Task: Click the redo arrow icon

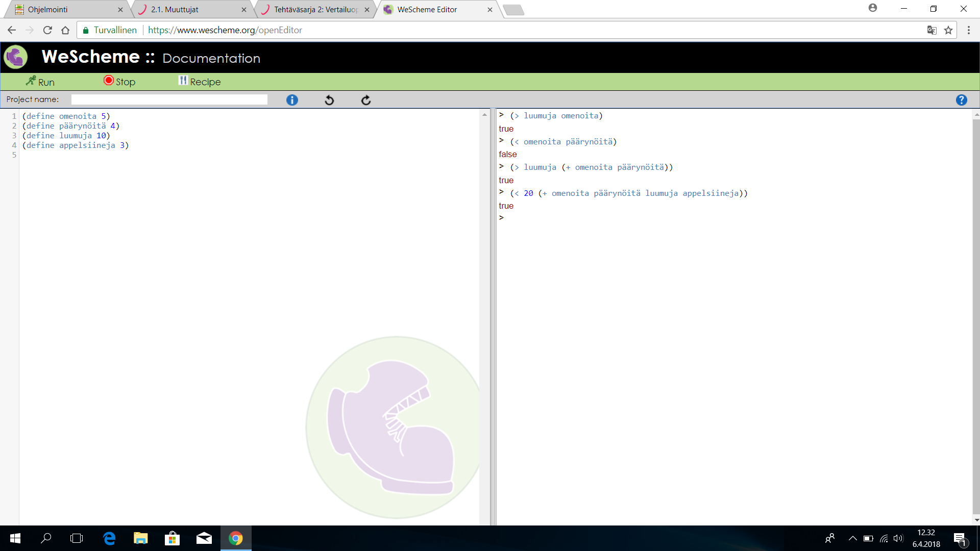Action: pos(366,100)
